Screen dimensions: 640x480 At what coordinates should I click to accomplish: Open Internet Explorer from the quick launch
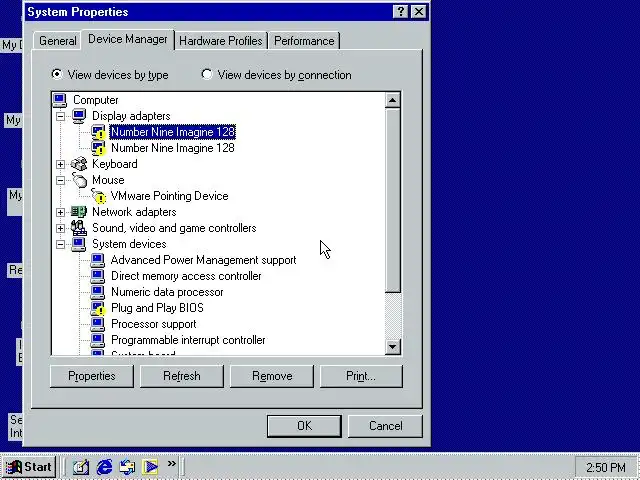(x=104, y=467)
